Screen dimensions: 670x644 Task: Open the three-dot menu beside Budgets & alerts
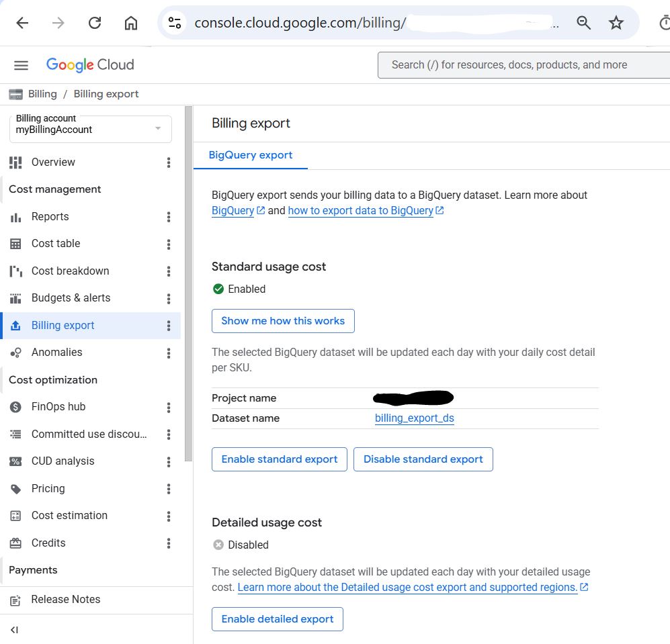(x=169, y=299)
